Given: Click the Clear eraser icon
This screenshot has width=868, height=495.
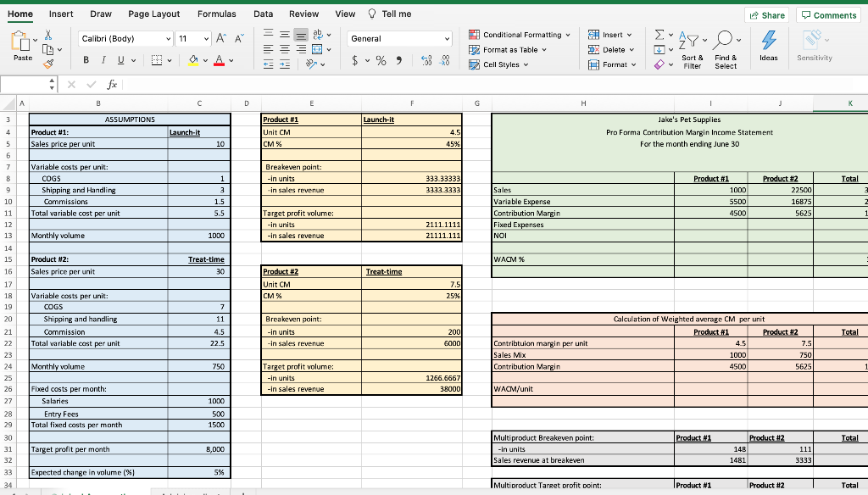Looking at the screenshot, I should [x=659, y=64].
